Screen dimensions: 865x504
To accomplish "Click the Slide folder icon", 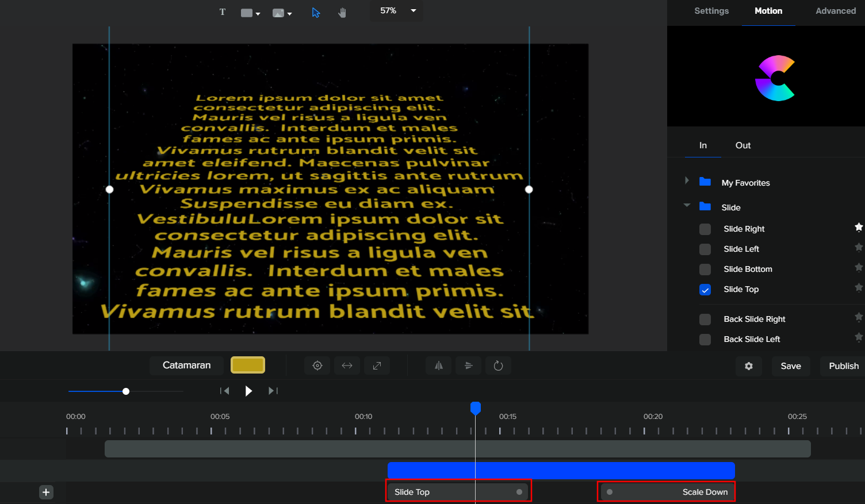I will tap(705, 206).
